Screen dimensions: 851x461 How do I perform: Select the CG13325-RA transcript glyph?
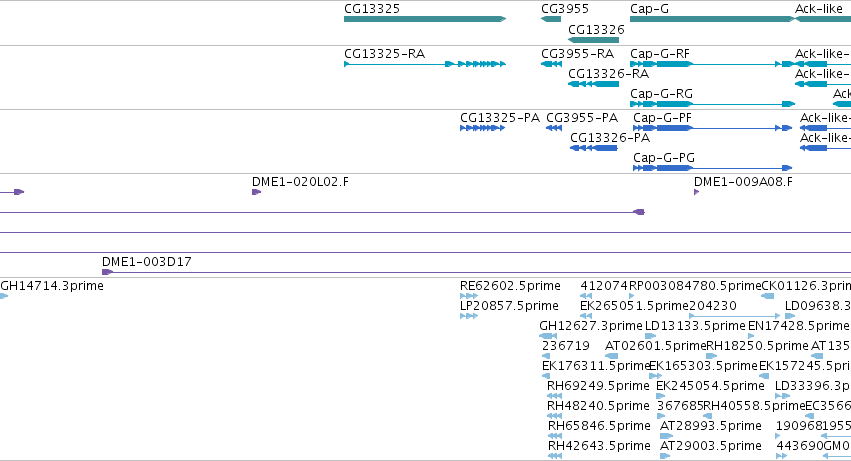(425, 64)
